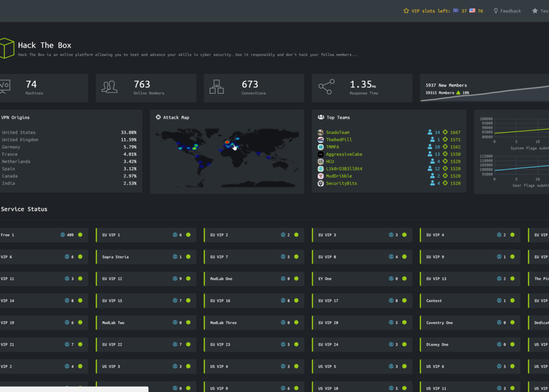Click the green status dot for Sopra Steria
Screen dimensions: 549x392
point(188,257)
